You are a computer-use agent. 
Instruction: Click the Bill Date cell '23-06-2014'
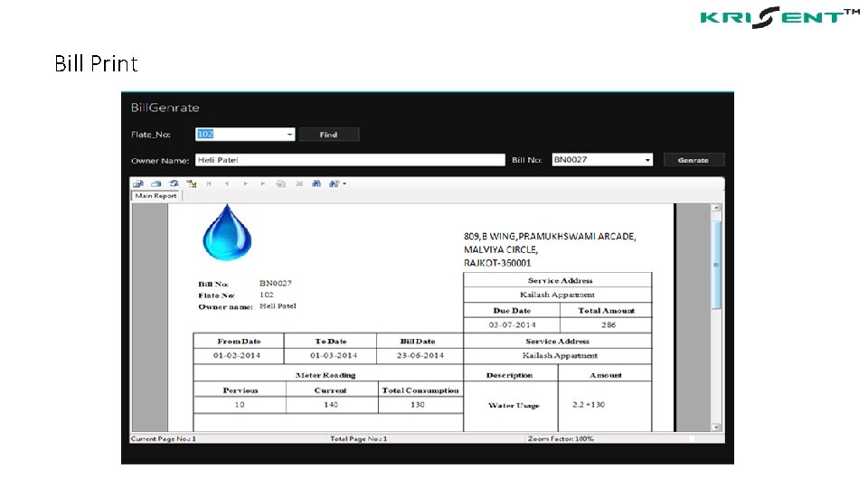click(x=420, y=355)
